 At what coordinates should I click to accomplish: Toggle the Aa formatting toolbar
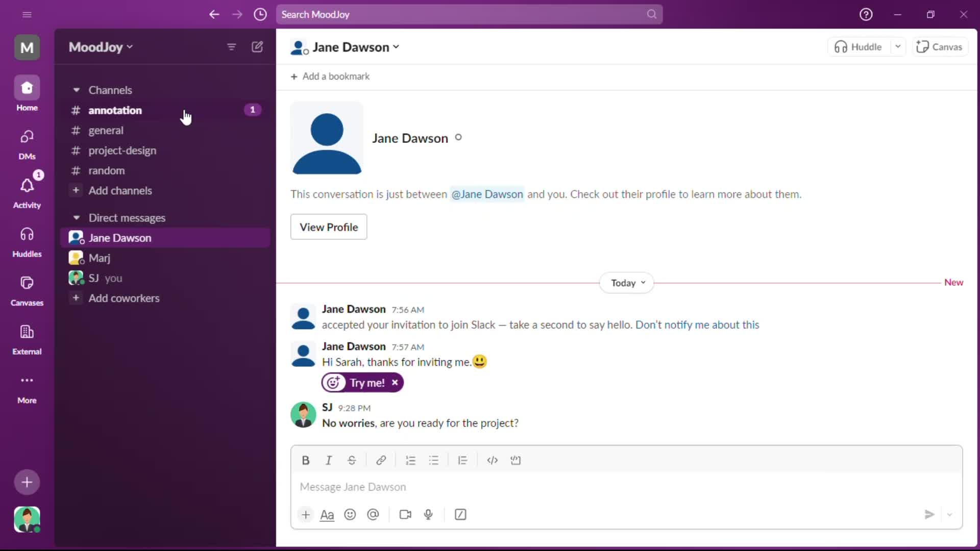pos(327,514)
